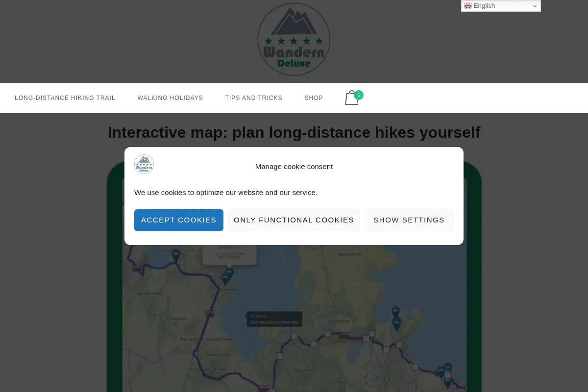Accept all cookies in consent dialog
The image size is (588, 392).
coord(179,220)
